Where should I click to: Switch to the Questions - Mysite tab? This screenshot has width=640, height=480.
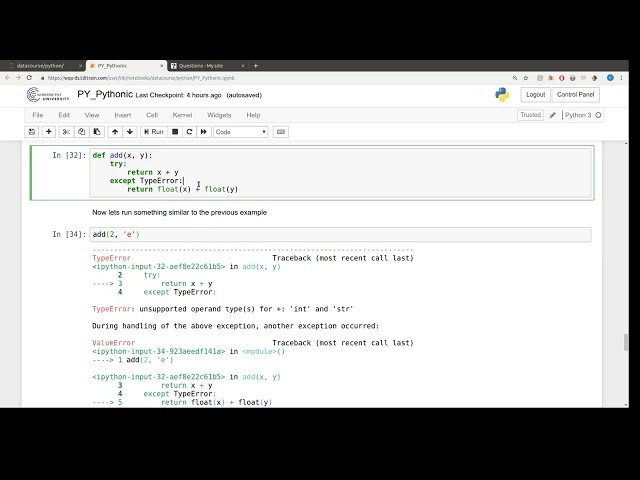click(x=201, y=66)
